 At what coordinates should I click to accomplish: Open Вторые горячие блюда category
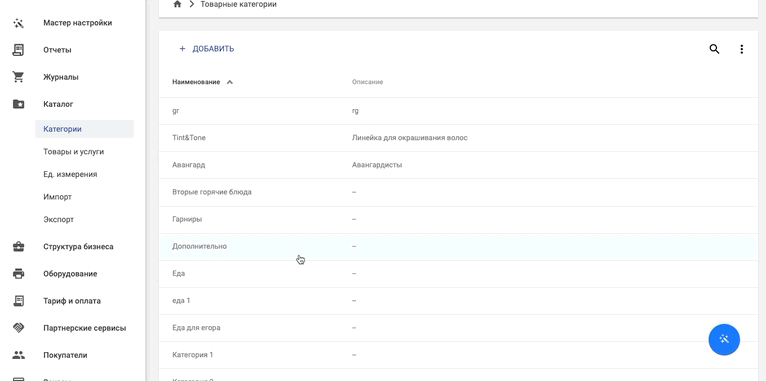(x=458, y=192)
